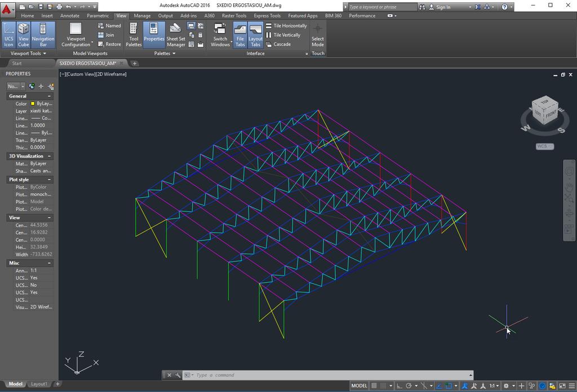Toggle the UCS Icon display button
577x392 pixels.
click(9, 35)
